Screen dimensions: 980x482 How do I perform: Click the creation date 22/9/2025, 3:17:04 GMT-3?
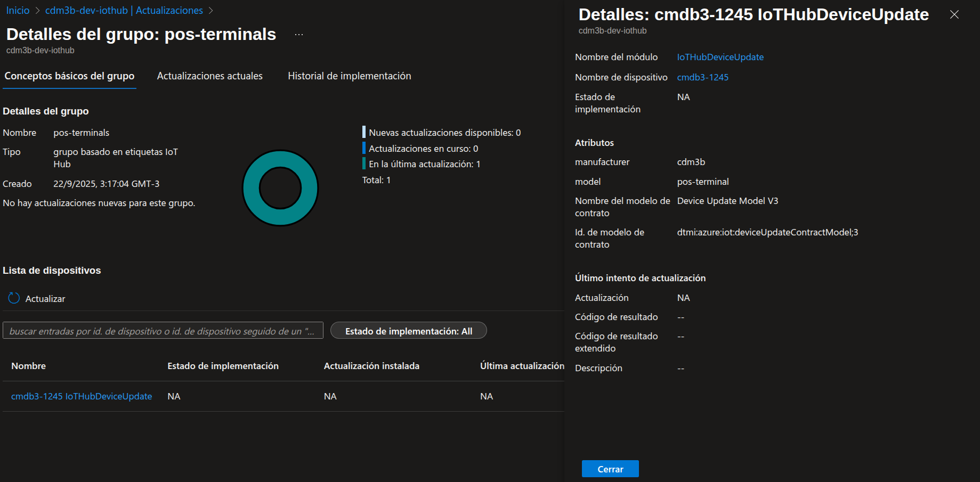tap(107, 184)
